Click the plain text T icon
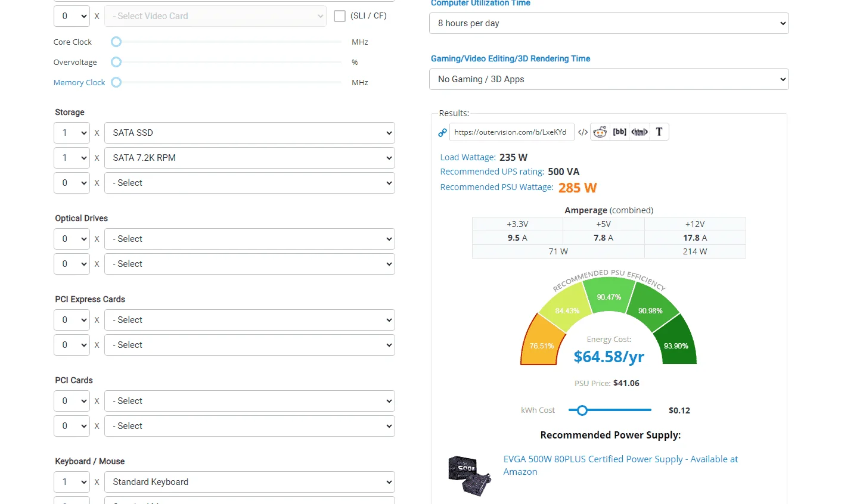 click(659, 132)
